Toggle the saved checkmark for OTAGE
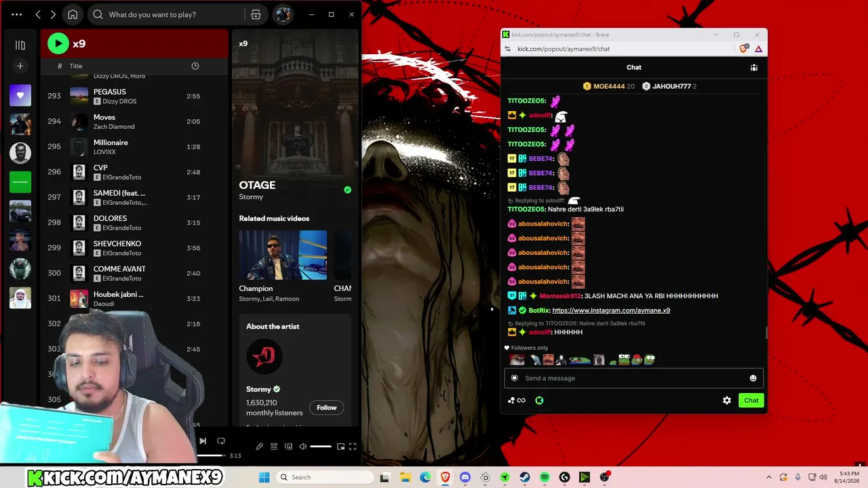 coord(348,190)
